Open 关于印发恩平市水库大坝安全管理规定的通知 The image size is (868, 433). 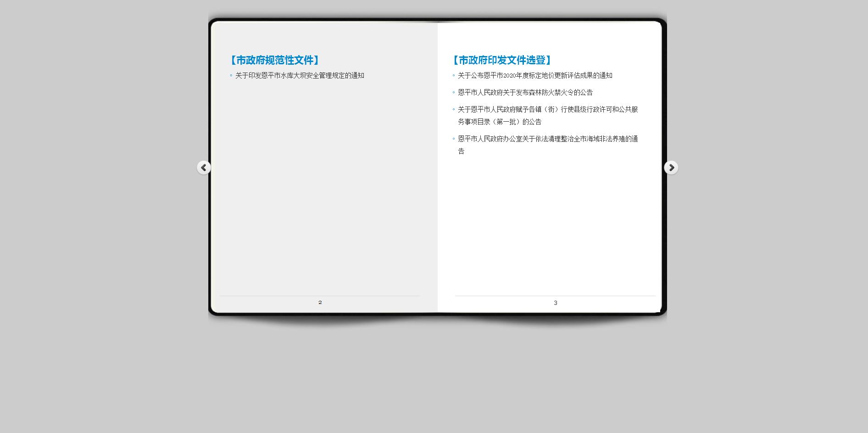click(300, 76)
